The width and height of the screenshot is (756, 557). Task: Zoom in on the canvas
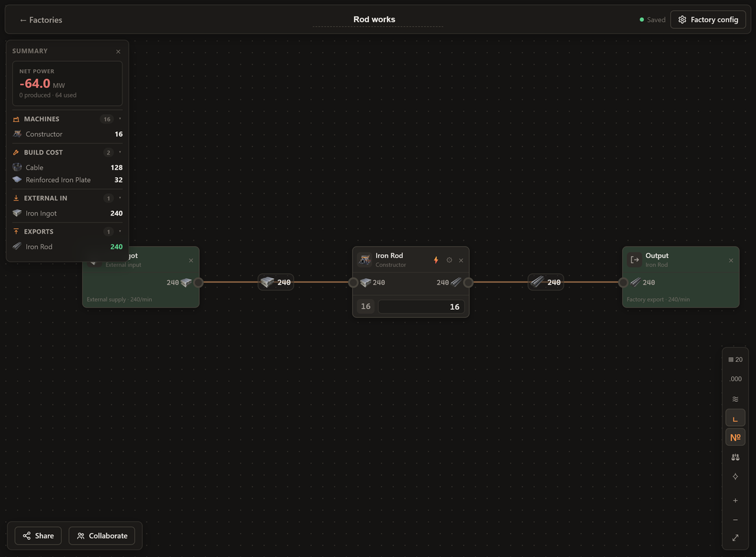tap(735, 501)
